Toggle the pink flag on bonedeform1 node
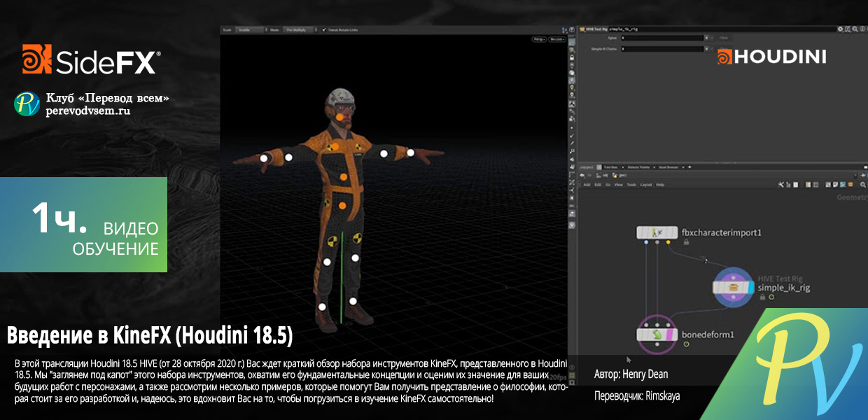868x420 pixels. pyautogui.click(x=669, y=335)
